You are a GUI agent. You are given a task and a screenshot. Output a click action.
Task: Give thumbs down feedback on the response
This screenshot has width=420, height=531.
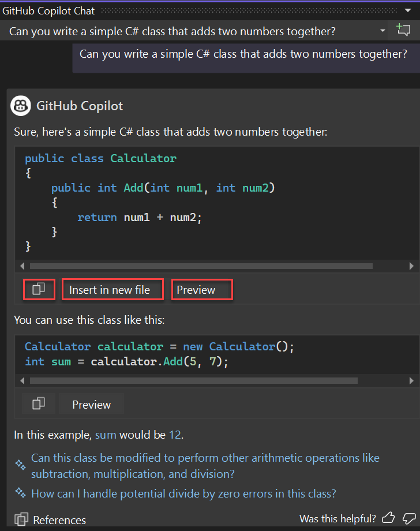(408, 518)
